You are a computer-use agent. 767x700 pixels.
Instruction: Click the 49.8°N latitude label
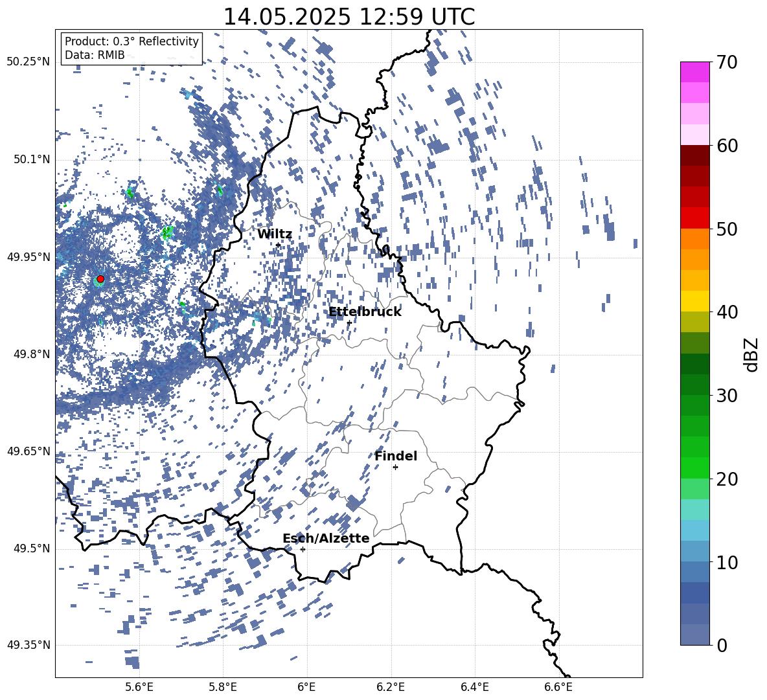32,354
